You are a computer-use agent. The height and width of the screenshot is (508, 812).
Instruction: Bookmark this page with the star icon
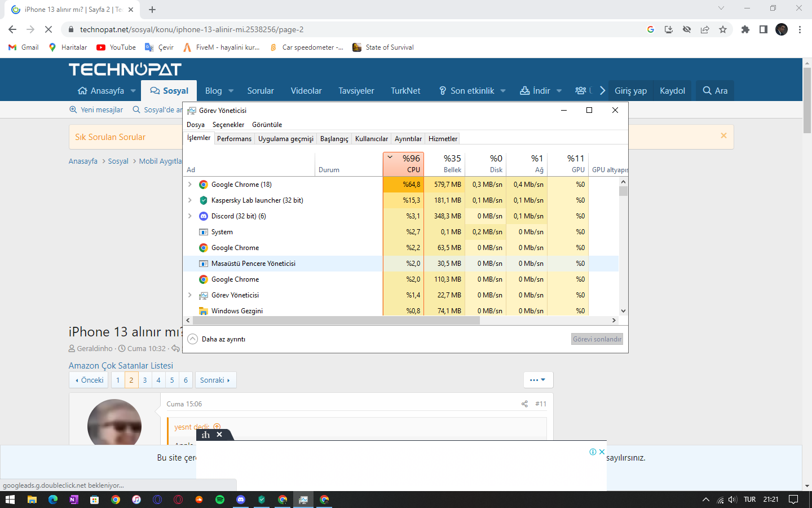coord(723,29)
